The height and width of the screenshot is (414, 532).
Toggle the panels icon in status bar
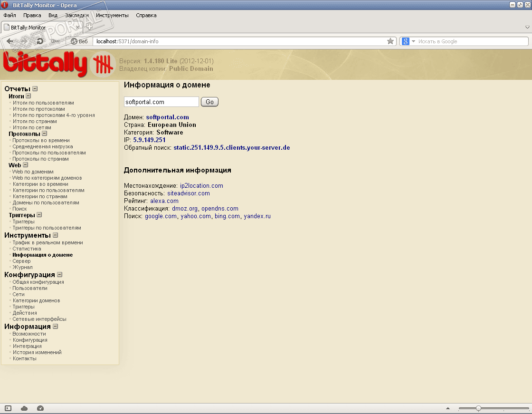8,408
